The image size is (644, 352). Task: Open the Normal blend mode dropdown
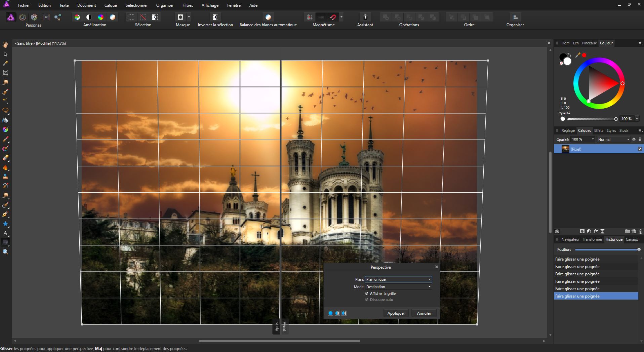click(x=613, y=140)
